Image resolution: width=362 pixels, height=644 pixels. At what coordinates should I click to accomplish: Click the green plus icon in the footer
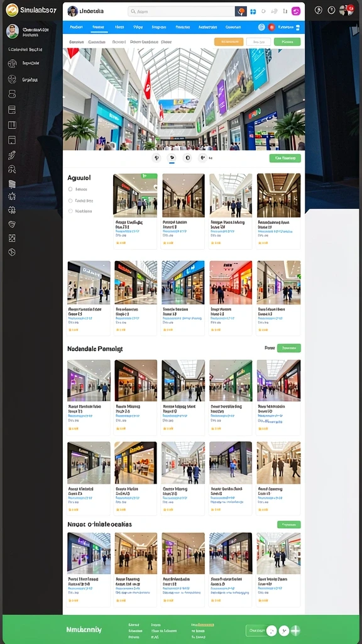click(295, 630)
